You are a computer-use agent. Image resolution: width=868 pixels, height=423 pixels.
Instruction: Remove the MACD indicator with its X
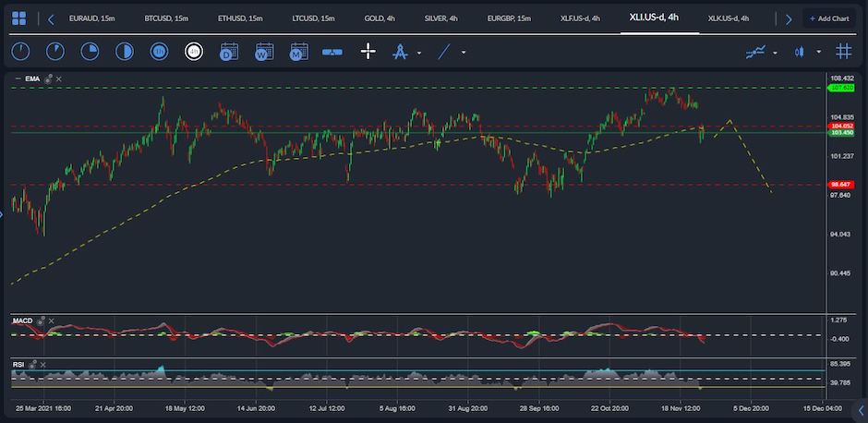52,321
